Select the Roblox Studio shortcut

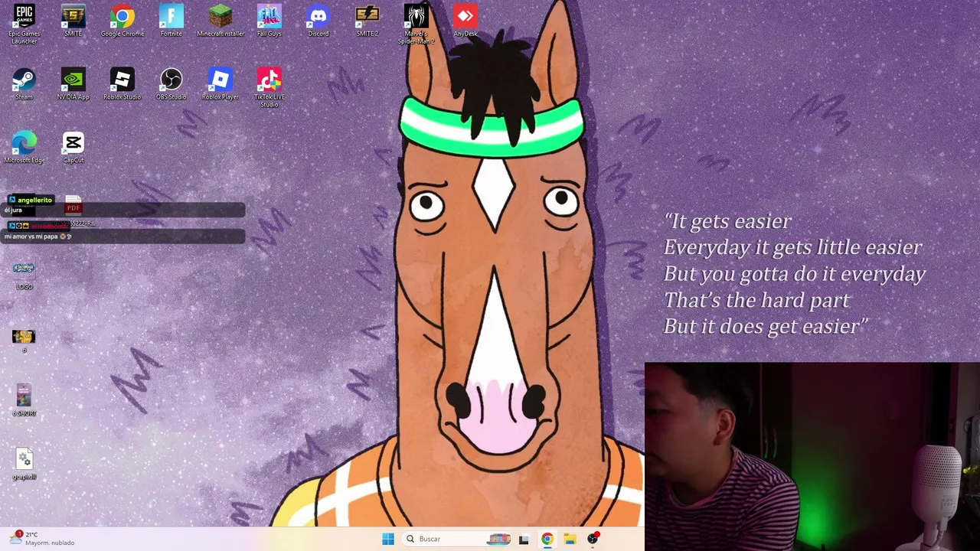tap(122, 84)
